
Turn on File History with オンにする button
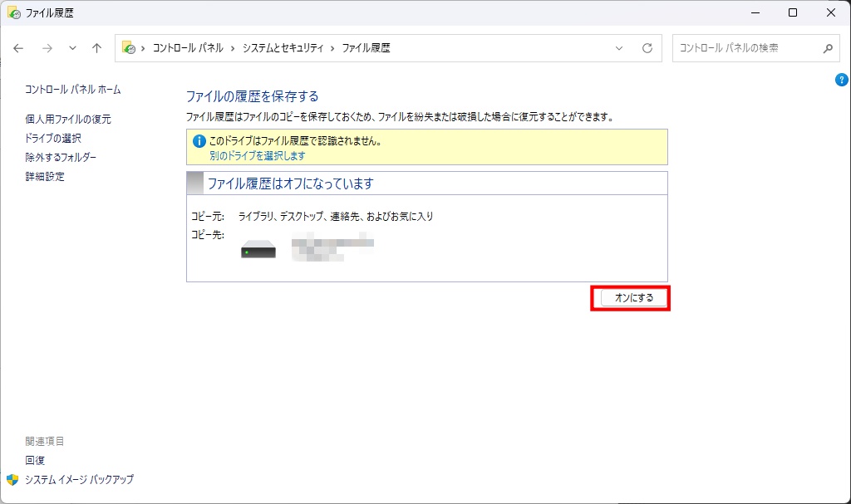[x=633, y=298]
